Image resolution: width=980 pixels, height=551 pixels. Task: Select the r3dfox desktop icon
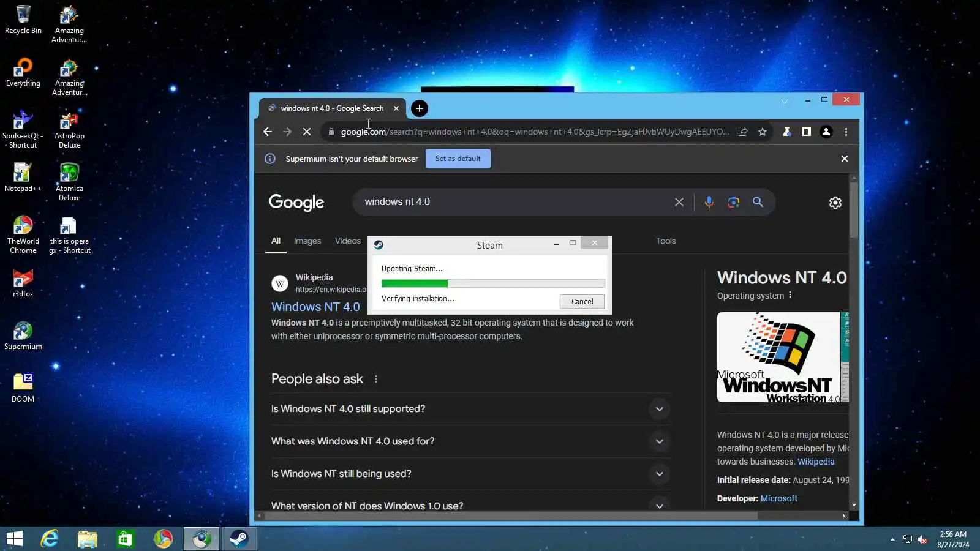(23, 283)
